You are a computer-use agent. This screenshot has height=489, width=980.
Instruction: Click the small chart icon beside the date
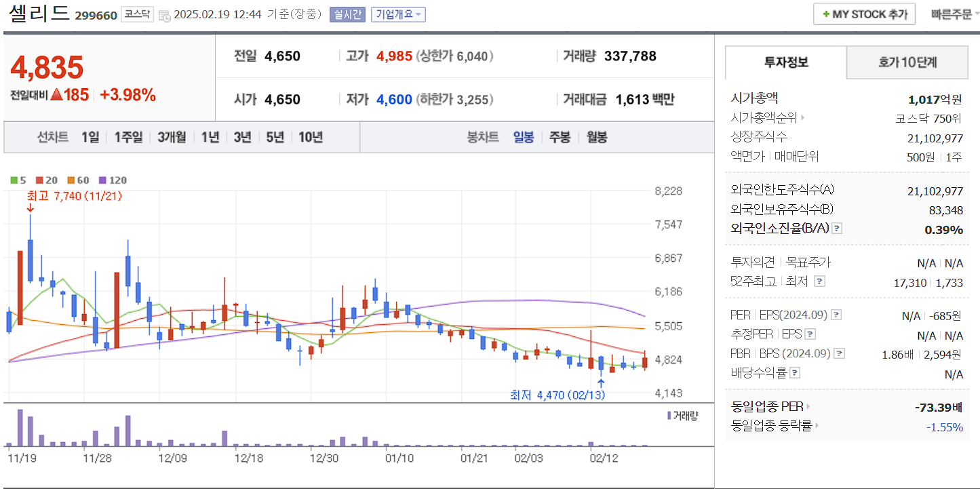point(163,14)
